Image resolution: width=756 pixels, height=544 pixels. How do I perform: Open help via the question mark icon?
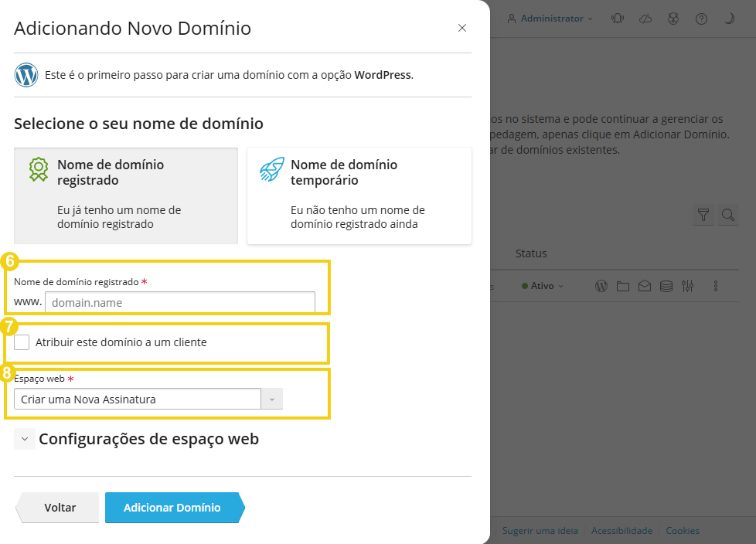701,18
